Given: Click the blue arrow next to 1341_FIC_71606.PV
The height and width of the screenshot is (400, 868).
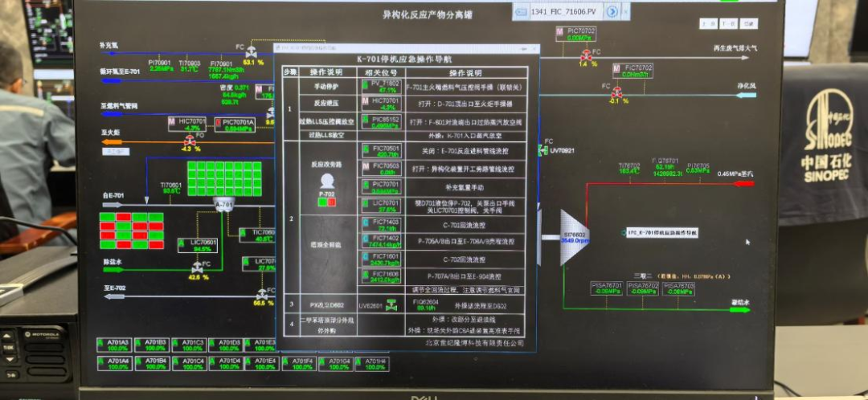Looking at the screenshot, I should 611,11.
